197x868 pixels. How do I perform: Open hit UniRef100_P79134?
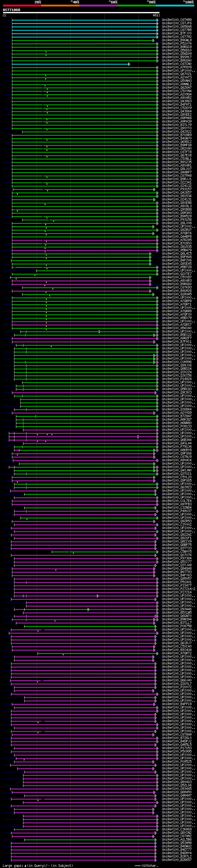point(177,446)
